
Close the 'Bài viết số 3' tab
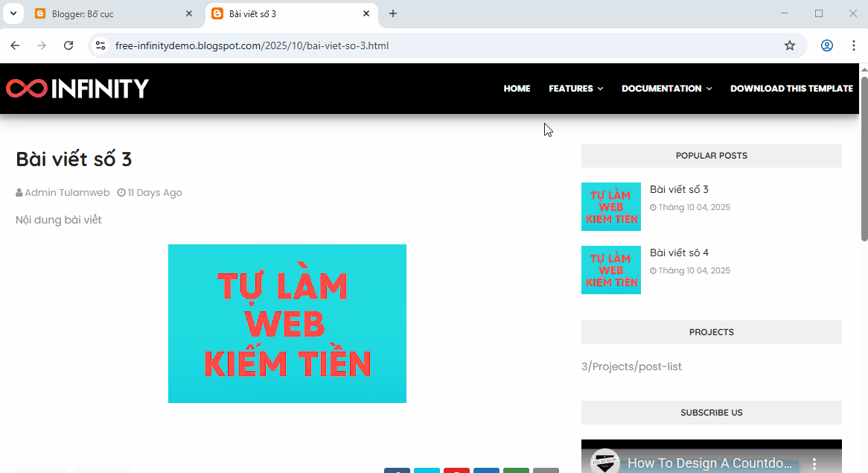coord(366,14)
